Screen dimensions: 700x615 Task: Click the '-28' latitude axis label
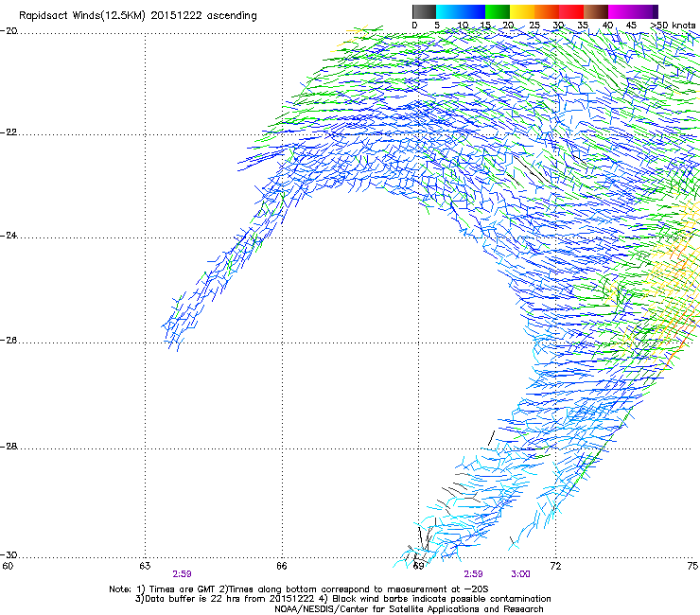pyautogui.click(x=9, y=447)
